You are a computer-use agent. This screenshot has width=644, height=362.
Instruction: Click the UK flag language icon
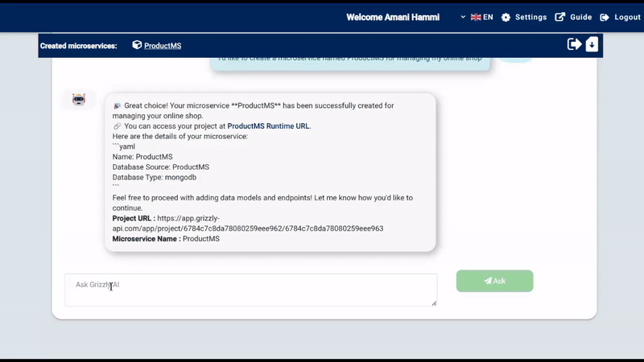coord(476,17)
